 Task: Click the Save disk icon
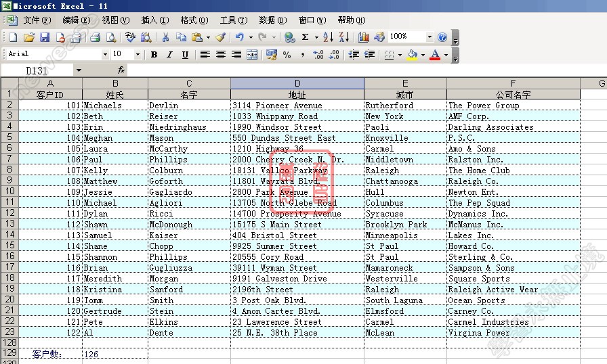point(45,37)
